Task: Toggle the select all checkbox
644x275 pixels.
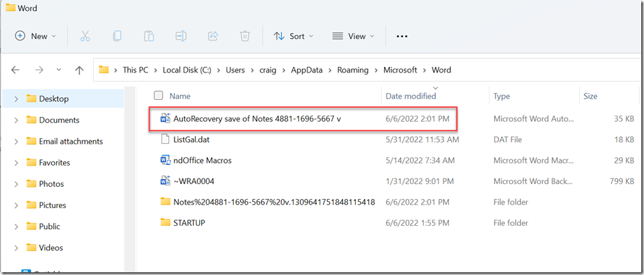Action: (158, 96)
